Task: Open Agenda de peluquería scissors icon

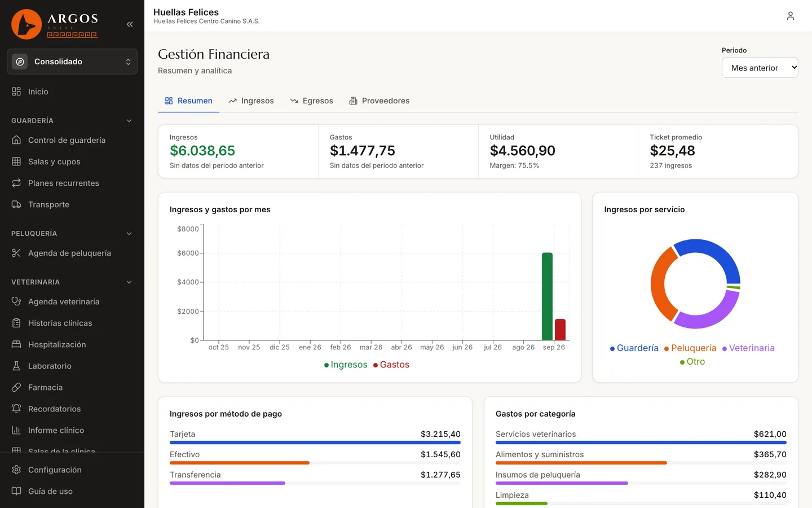Action: (x=16, y=253)
